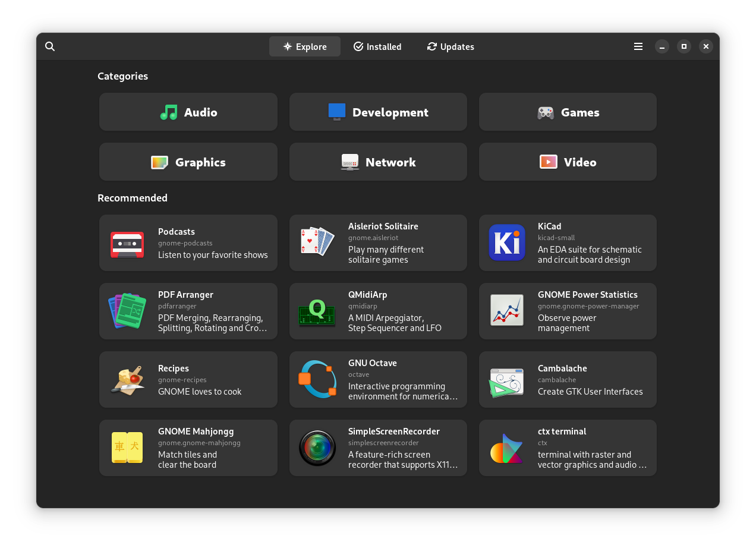Click the KiCad blue Ki icon
This screenshot has width=756, height=548.
[x=507, y=242]
